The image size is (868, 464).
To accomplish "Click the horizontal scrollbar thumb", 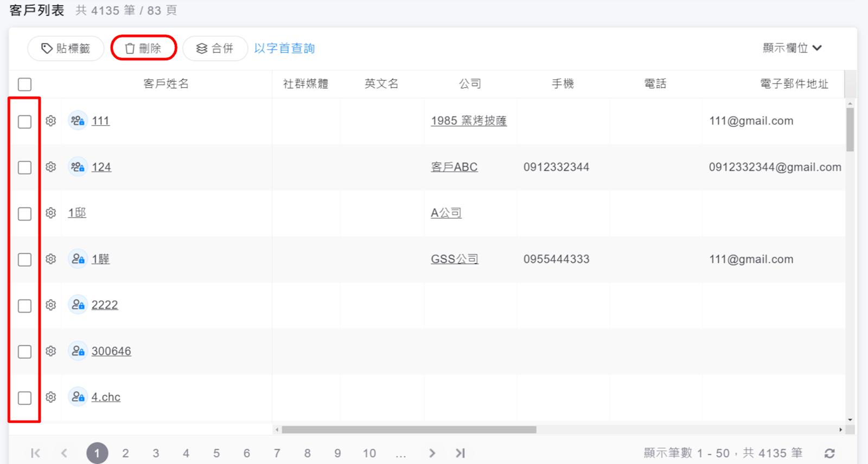I will (x=409, y=430).
